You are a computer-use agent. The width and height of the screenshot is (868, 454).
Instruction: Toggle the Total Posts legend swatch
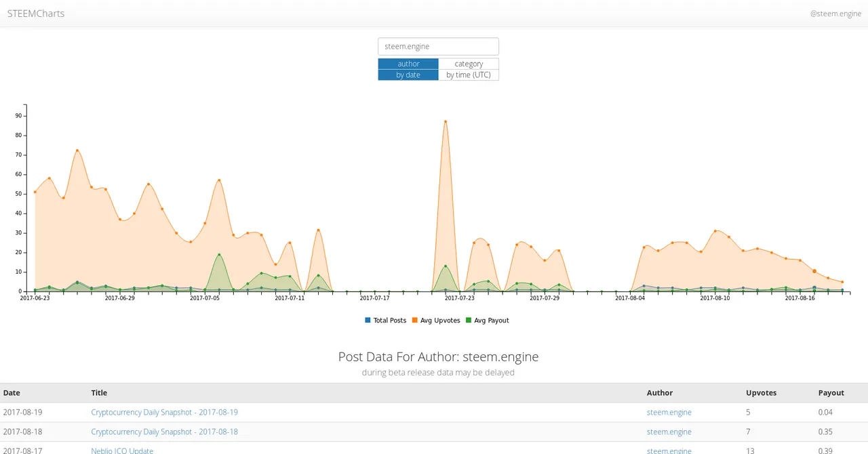[368, 321]
